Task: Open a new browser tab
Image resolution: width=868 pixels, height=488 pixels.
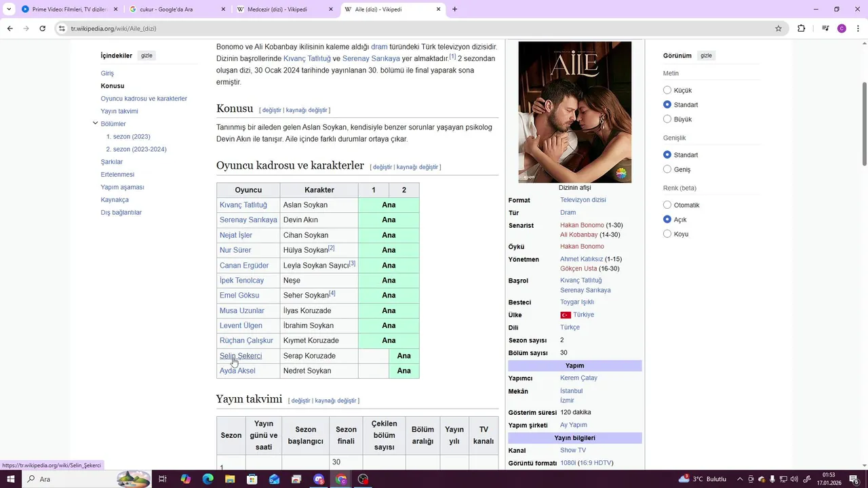Action: pyautogui.click(x=454, y=9)
